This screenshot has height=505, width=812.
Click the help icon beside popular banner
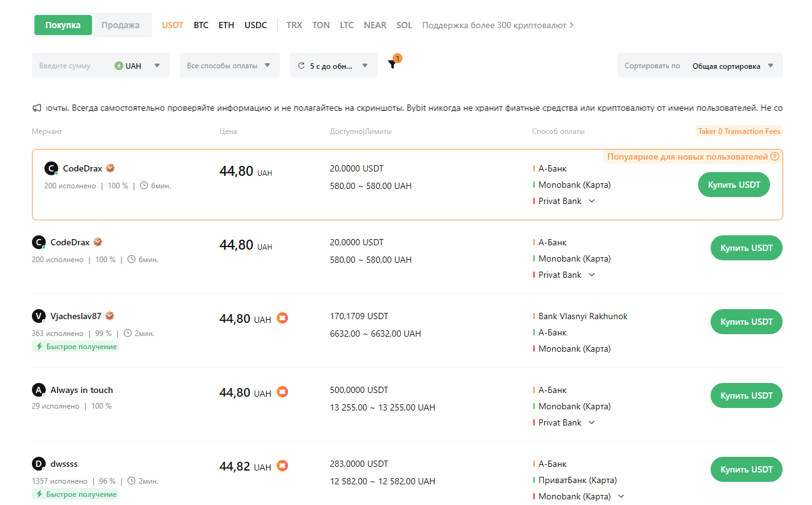click(775, 156)
